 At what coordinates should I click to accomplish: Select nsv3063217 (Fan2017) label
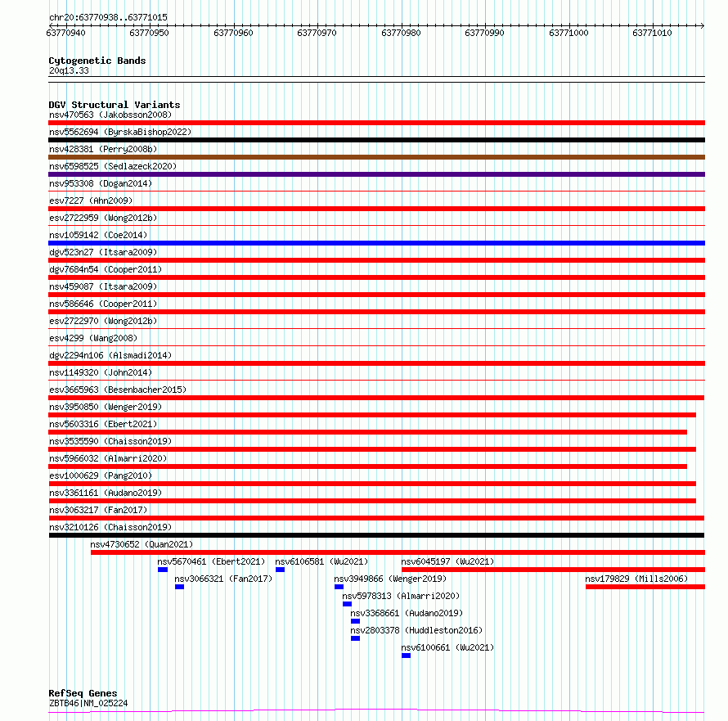(x=98, y=510)
